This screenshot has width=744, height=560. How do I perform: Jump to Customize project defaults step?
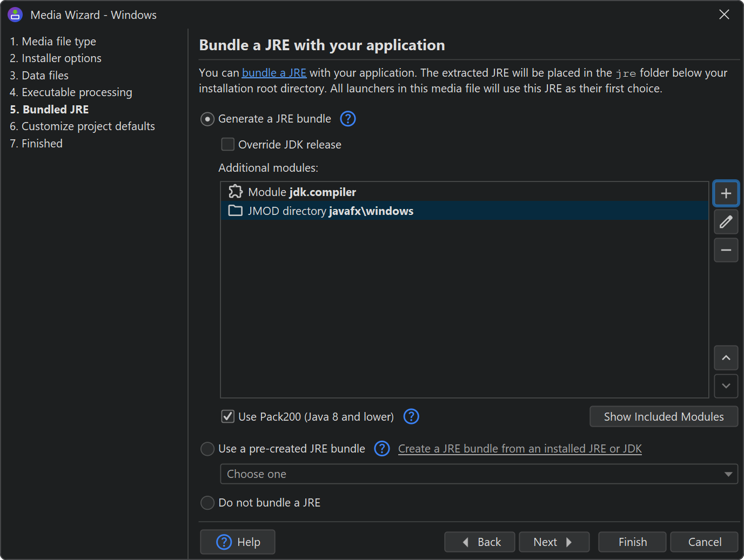pos(82,126)
